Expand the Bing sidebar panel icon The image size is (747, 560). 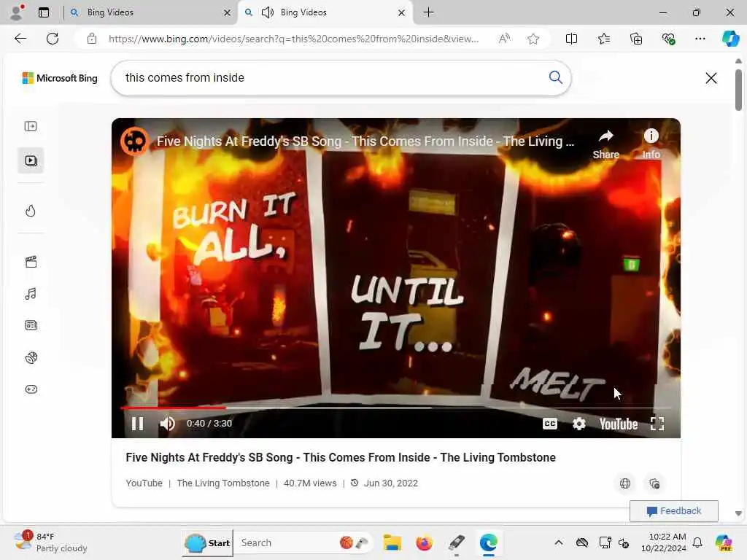pos(31,126)
